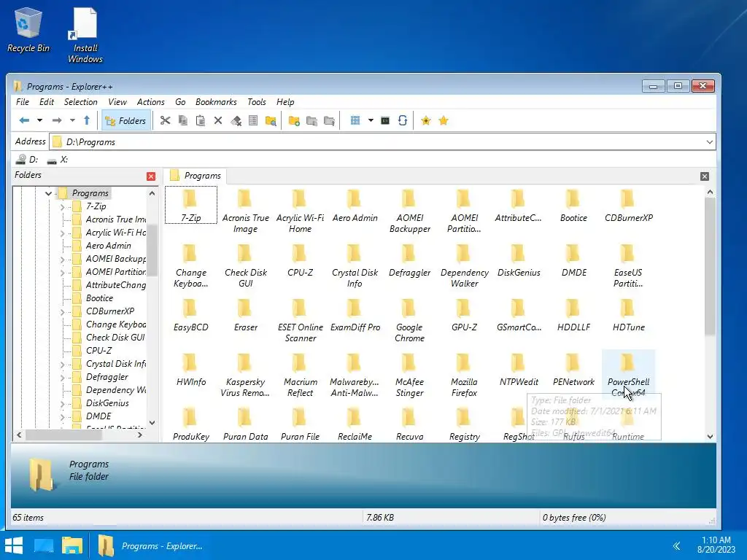Select the X: drive icon
747x560 pixels.
[x=58, y=160]
